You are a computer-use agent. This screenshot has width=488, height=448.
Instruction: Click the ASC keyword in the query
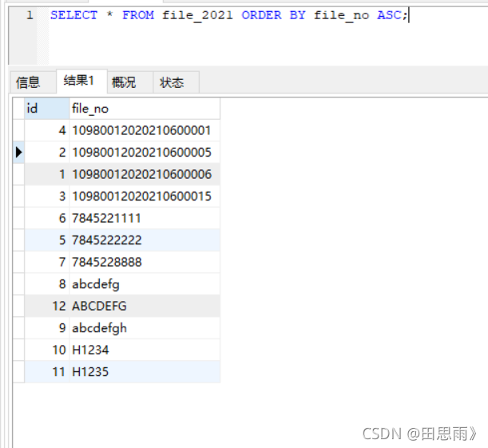[x=389, y=15]
